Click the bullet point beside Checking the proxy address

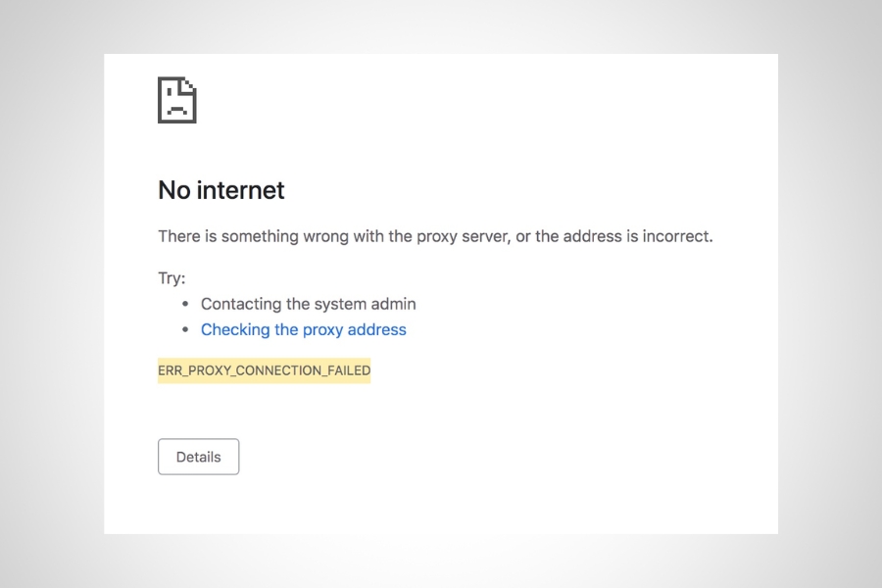coord(185,329)
